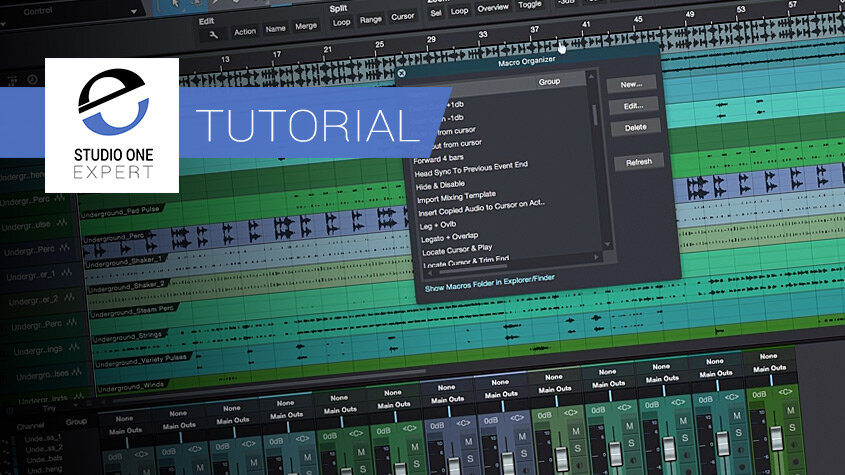Screen dimensions: 845x475
Task: Select 'Import Mixing Template' macro
Action: pyautogui.click(x=456, y=197)
